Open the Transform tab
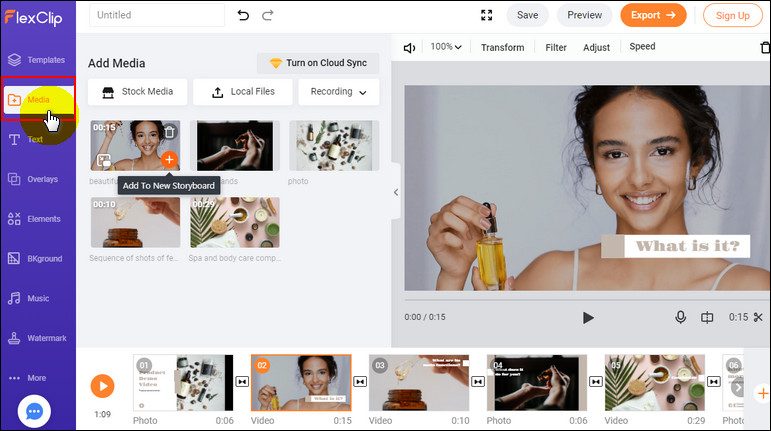 coord(503,48)
